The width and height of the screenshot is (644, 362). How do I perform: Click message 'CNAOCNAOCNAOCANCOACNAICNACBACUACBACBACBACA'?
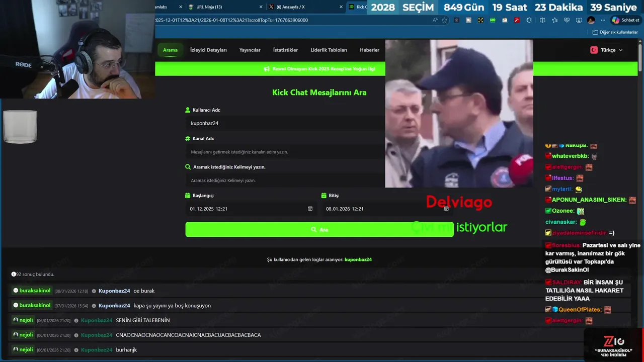188,335
